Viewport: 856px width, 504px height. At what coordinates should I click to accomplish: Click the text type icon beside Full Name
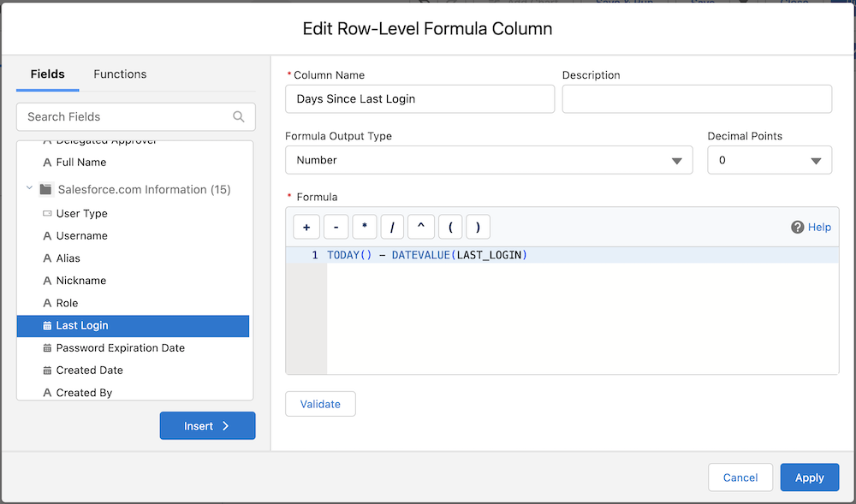(x=47, y=162)
